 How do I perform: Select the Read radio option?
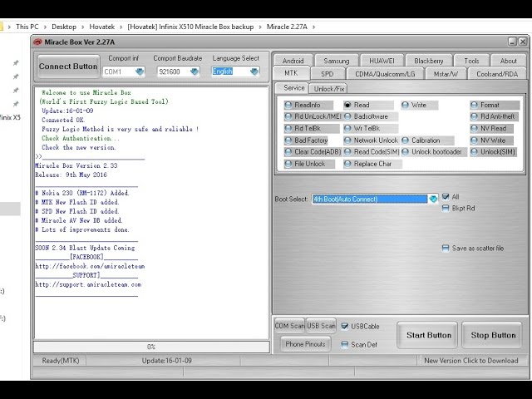347,105
